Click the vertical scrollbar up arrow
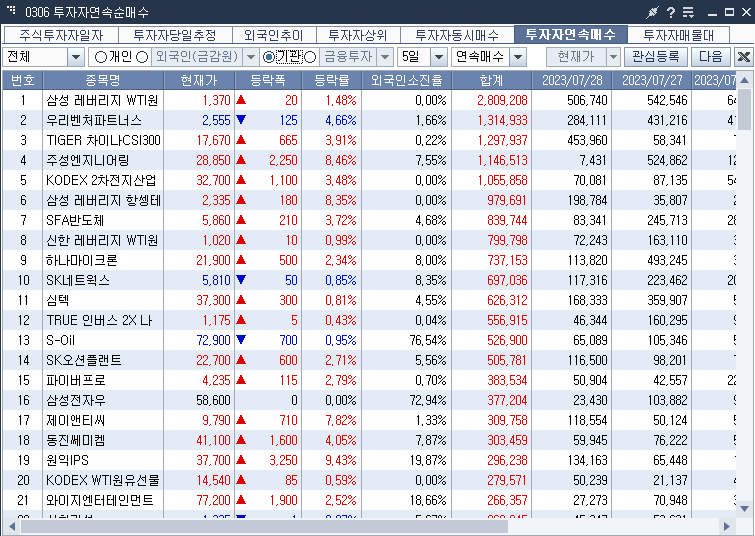This screenshot has width=755, height=536. point(744,80)
